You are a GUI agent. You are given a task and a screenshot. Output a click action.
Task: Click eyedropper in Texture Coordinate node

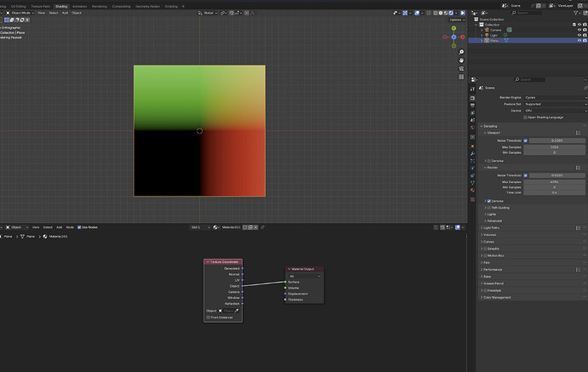tap(237, 311)
